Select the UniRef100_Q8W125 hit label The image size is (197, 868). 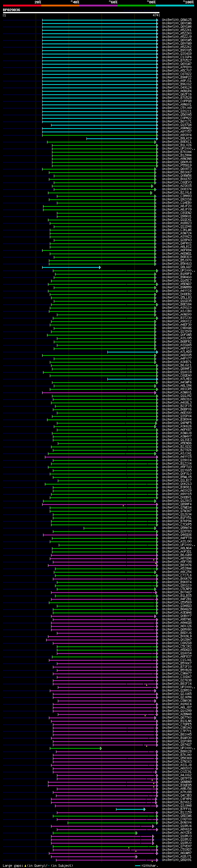pos(177,20)
